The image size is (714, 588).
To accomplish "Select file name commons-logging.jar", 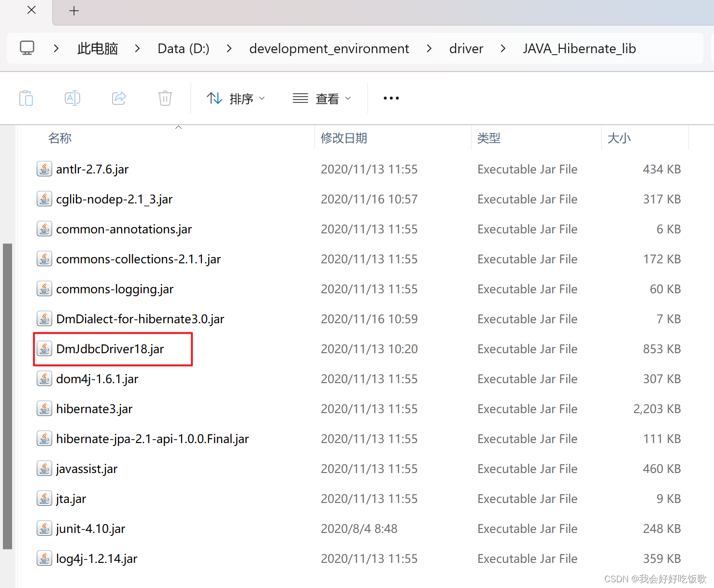I will point(115,289).
